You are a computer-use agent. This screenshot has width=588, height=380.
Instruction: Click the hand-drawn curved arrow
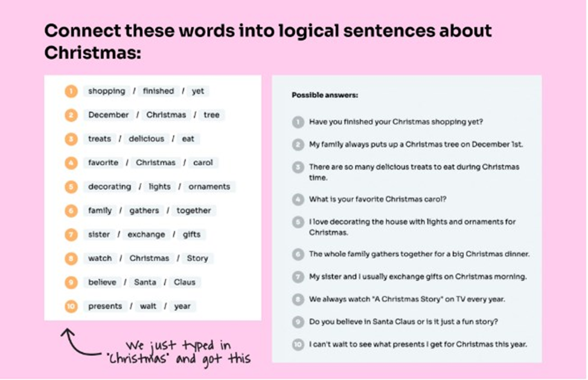pos(78,342)
